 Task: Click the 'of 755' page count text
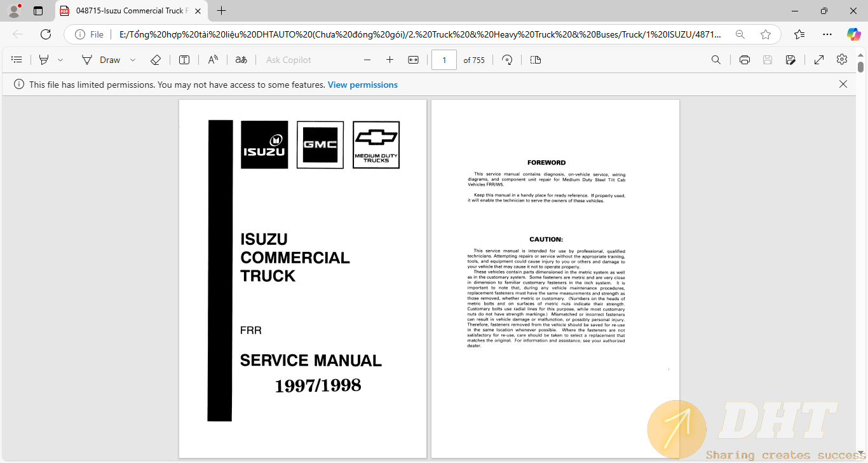point(474,60)
